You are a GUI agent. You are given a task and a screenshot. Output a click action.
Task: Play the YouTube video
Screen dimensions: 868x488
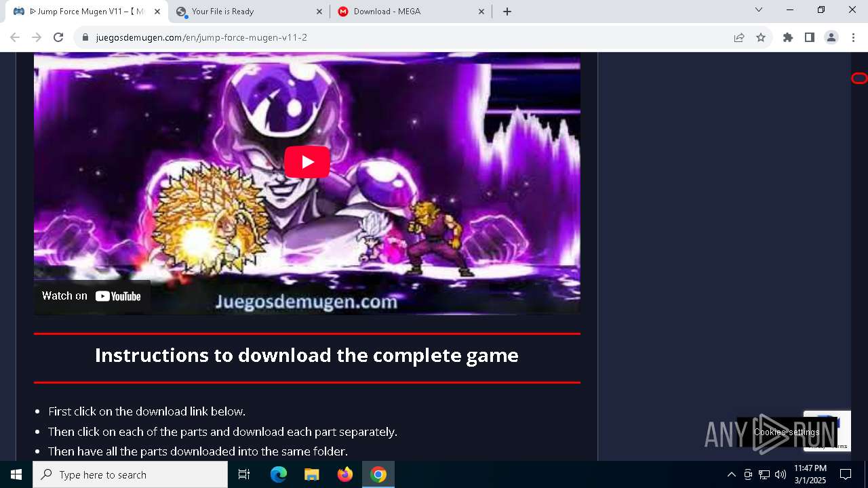point(307,162)
